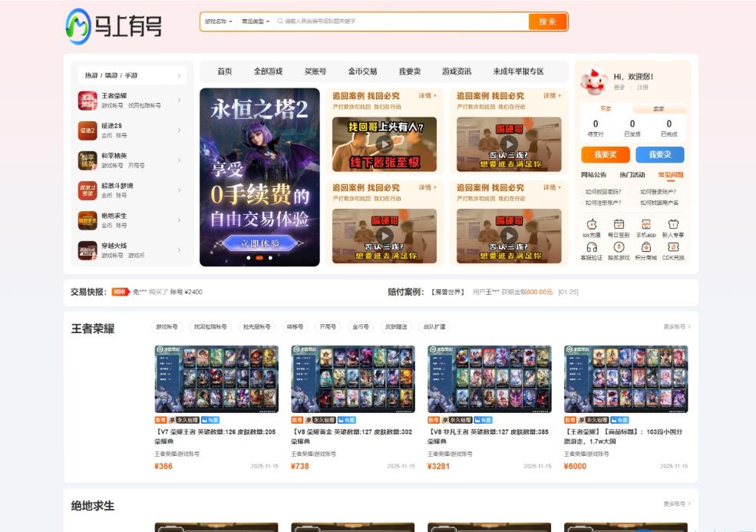Open the 商品类型 dropdown in search bar
Screen dimensions: 756x532
255,21
